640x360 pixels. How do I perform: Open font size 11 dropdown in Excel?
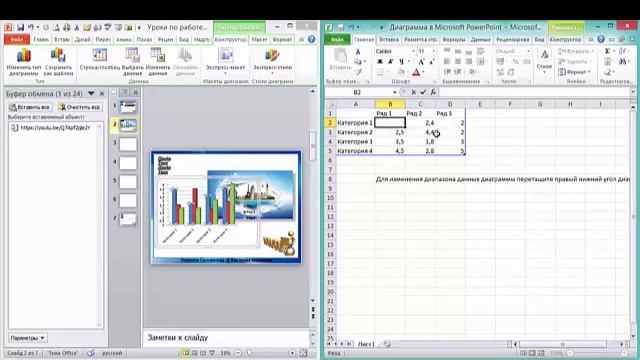tap(433, 51)
